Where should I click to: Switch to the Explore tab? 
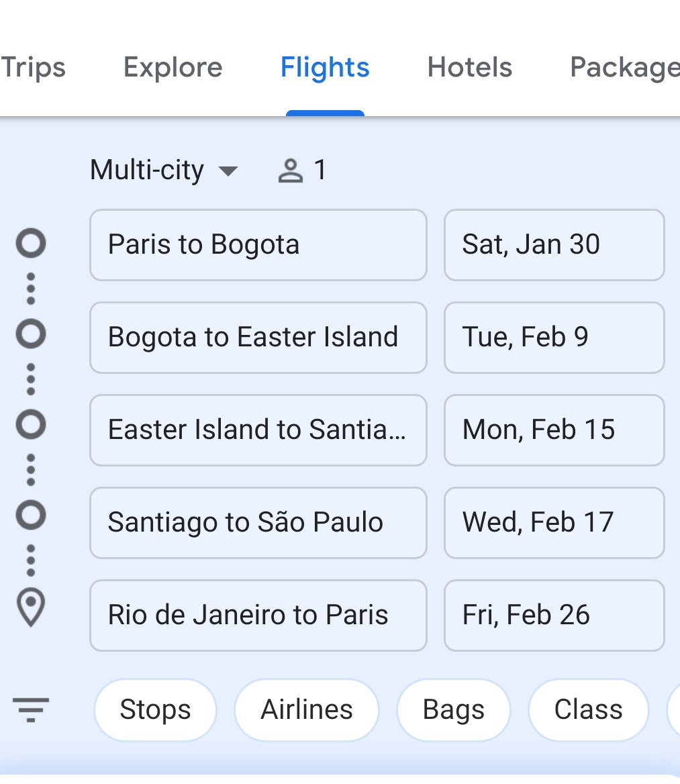tap(173, 67)
